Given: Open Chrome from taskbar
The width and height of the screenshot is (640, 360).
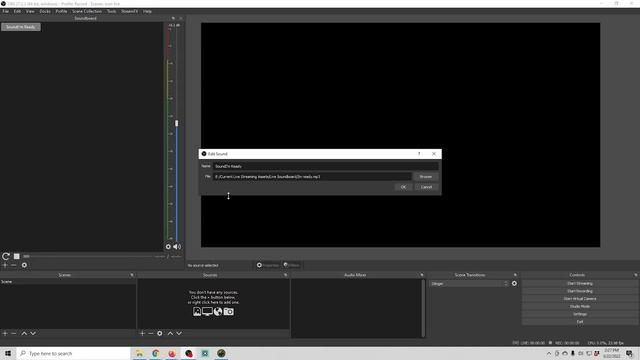Looking at the screenshot, I should click(156, 353).
